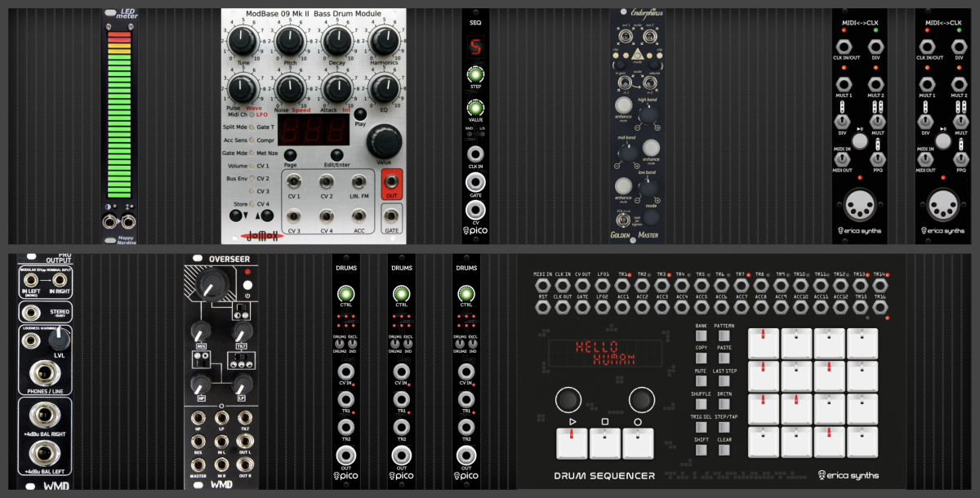Click the high band knob on Golden Master

point(647,115)
